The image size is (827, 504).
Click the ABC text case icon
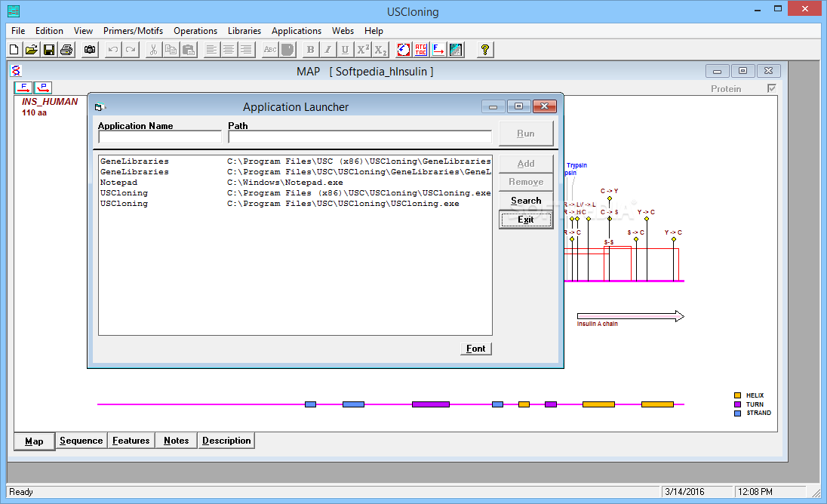coord(270,50)
